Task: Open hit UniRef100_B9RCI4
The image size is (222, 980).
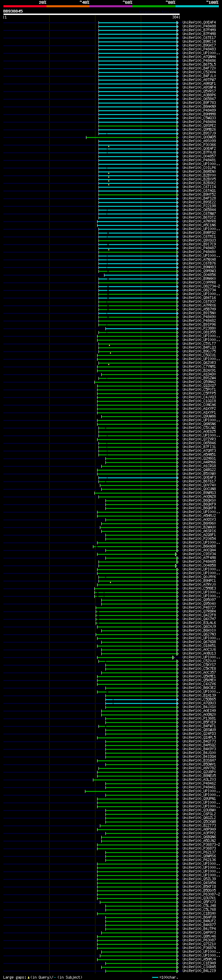Action: 199,41
